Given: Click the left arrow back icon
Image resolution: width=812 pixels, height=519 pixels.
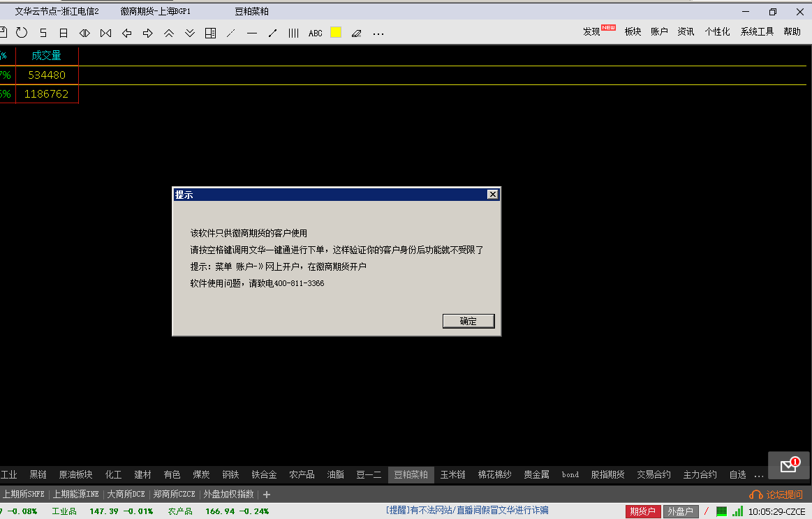Looking at the screenshot, I should coord(126,33).
